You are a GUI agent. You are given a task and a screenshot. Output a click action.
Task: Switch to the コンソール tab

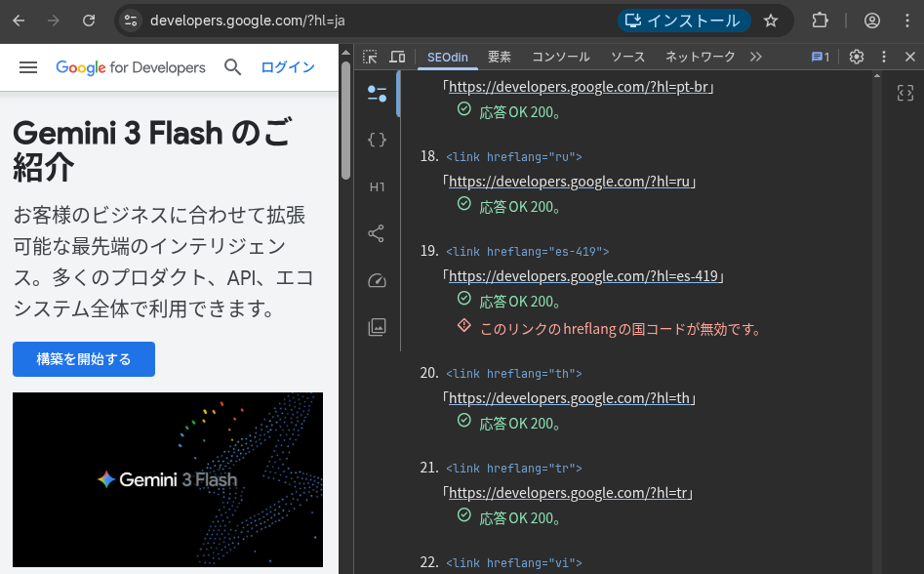(560, 57)
